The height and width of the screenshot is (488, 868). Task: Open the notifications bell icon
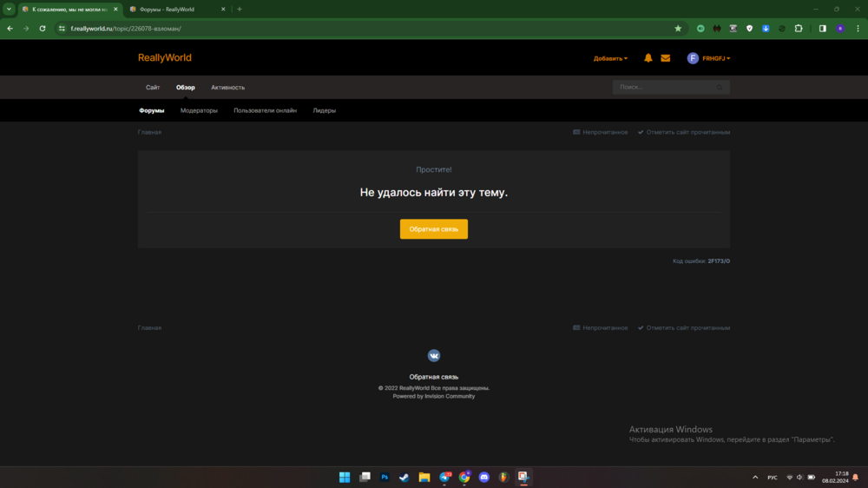tap(648, 58)
